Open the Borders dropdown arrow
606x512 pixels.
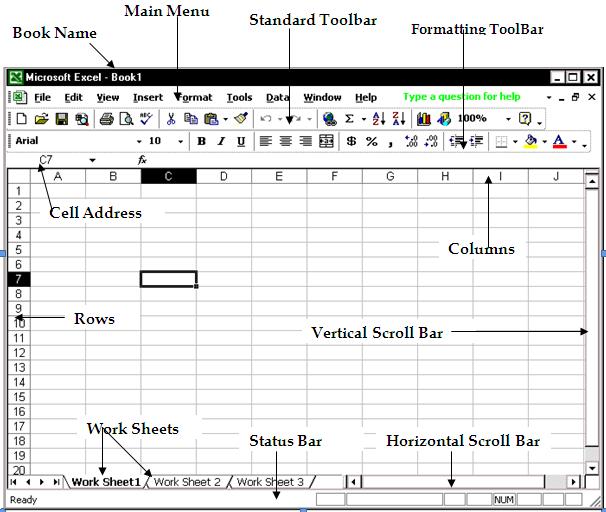515,142
